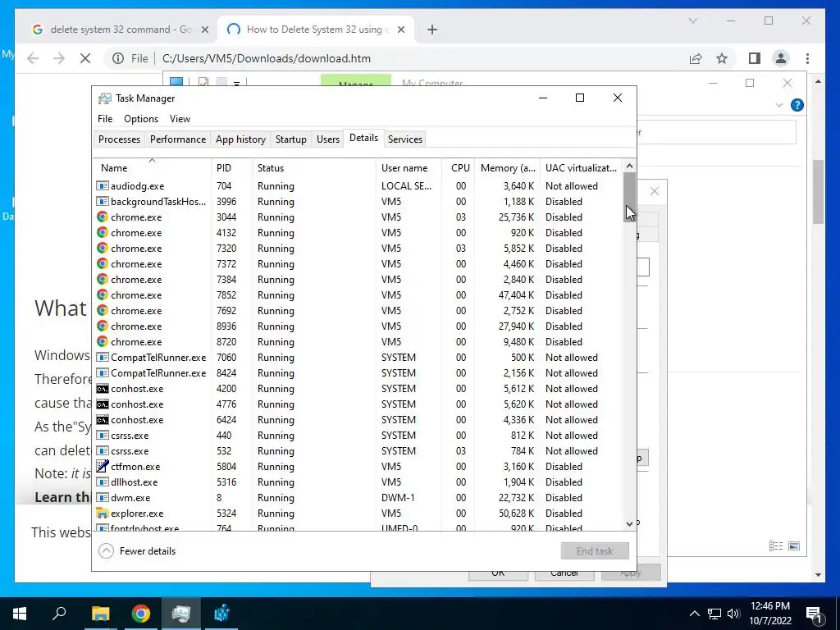Select conhost.exe row with PID 4776
The image size is (840, 630).
pyautogui.click(x=358, y=404)
